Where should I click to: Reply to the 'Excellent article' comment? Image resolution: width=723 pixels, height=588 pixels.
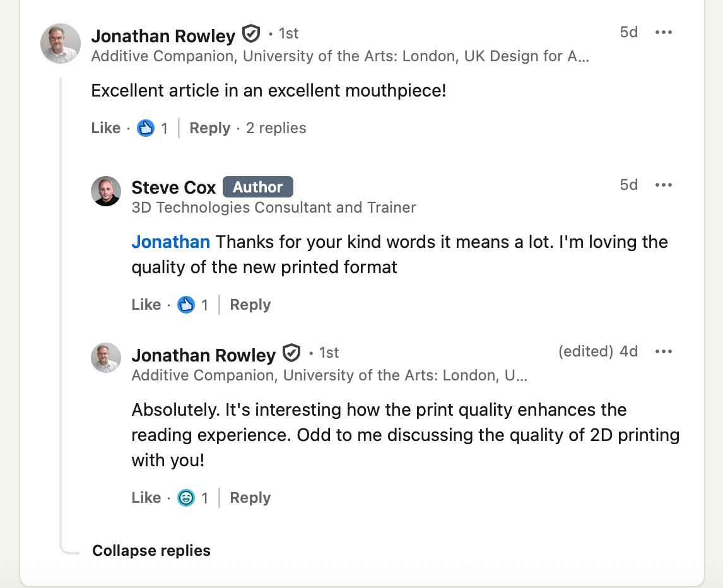(x=209, y=128)
